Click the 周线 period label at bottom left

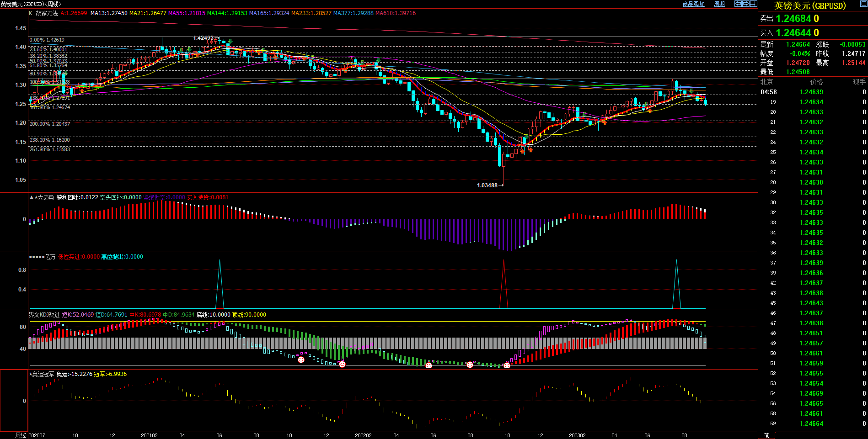point(21,435)
